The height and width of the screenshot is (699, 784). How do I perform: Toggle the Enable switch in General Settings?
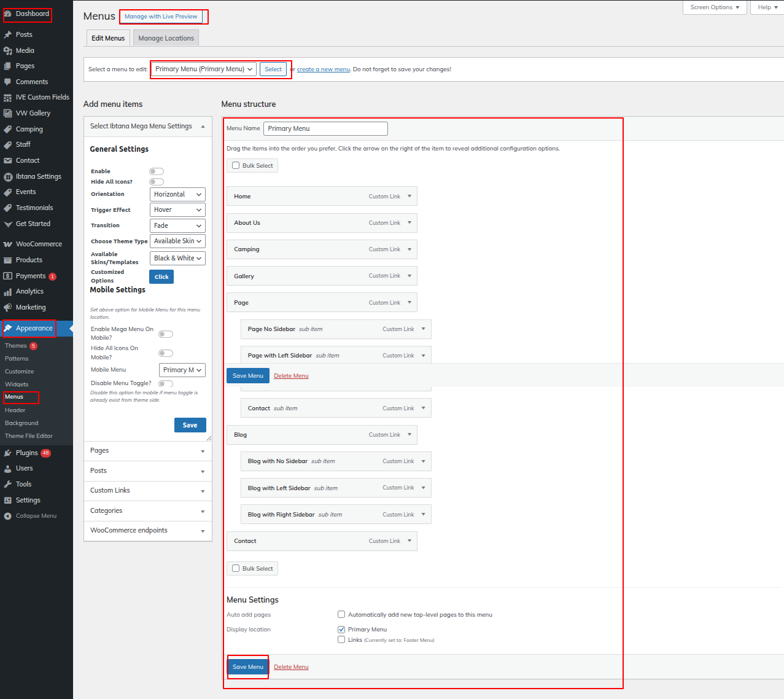click(x=157, y=171)
